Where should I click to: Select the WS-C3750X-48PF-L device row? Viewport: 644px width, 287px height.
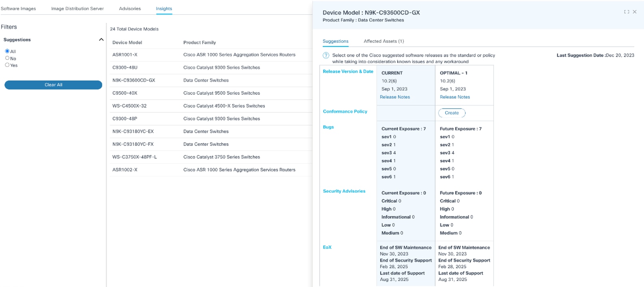(x=211, y=157)
